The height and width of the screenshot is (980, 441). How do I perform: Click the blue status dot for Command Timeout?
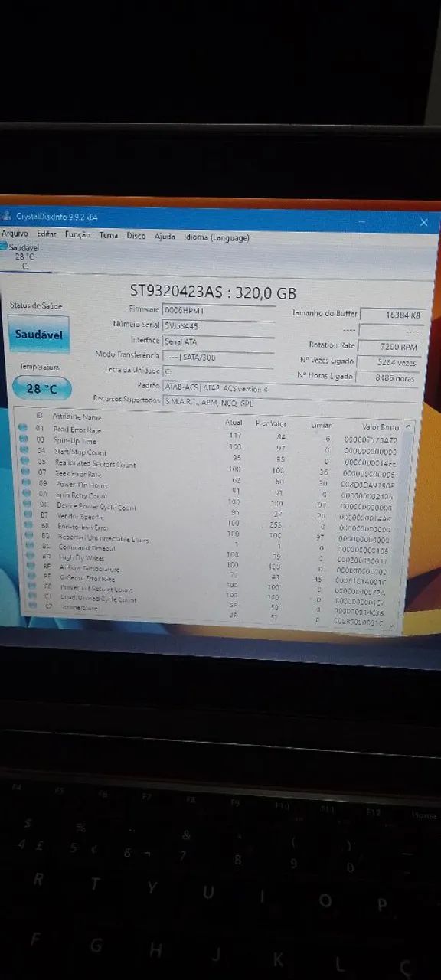(29, 547)
